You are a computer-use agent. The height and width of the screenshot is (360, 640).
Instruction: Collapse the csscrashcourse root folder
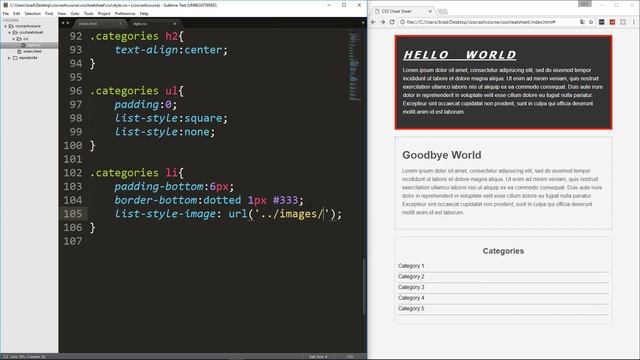coord(6,26)
